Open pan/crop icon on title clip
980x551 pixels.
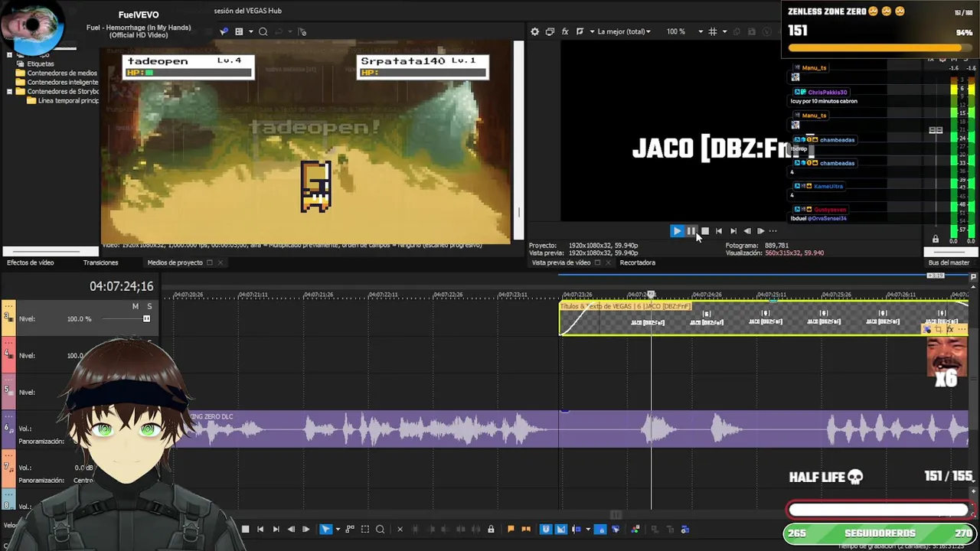click(x=939, y=329)
